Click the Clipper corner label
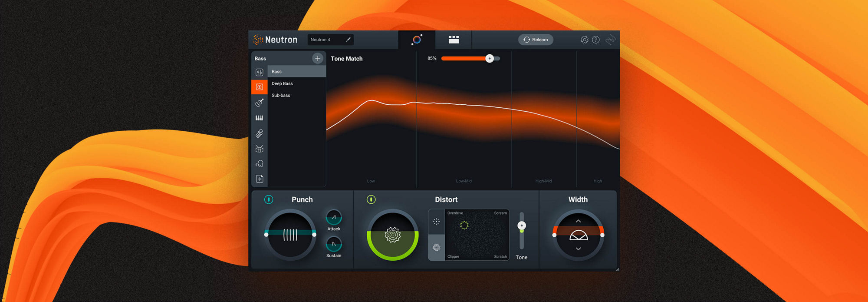This screenshot has width=868, height=302. pyautogui.click(x=453, y=256)
